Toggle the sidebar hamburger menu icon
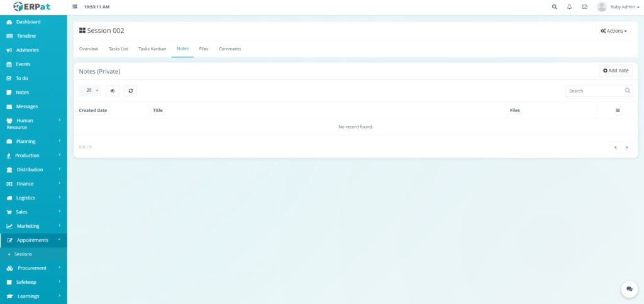644x304 pixels. 75,7
